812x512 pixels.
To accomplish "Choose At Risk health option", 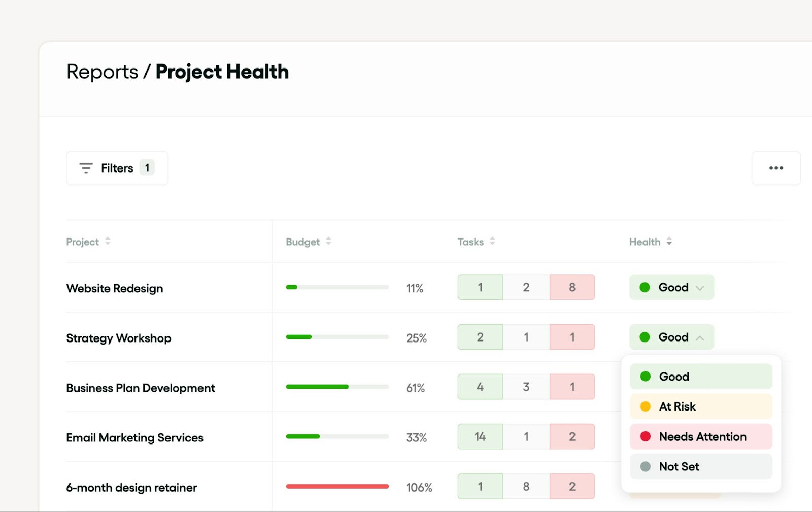I will pyautogui.click(x=701, y=406).
